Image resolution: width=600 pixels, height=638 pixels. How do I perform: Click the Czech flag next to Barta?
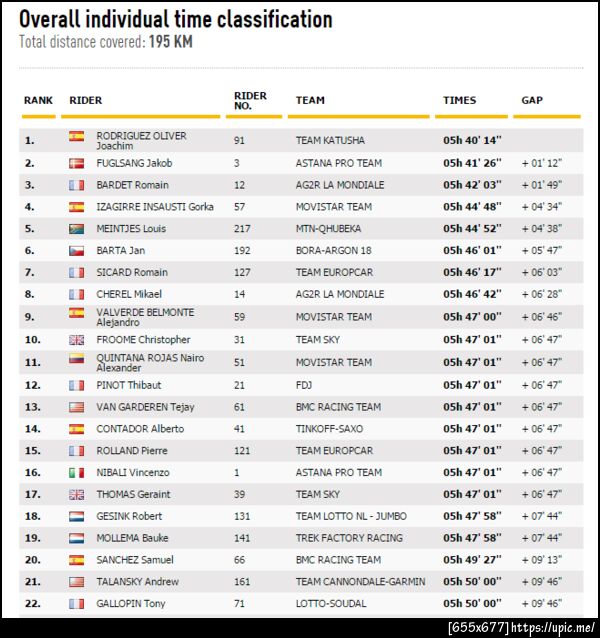pyautogui.click(x=76, y=251)
